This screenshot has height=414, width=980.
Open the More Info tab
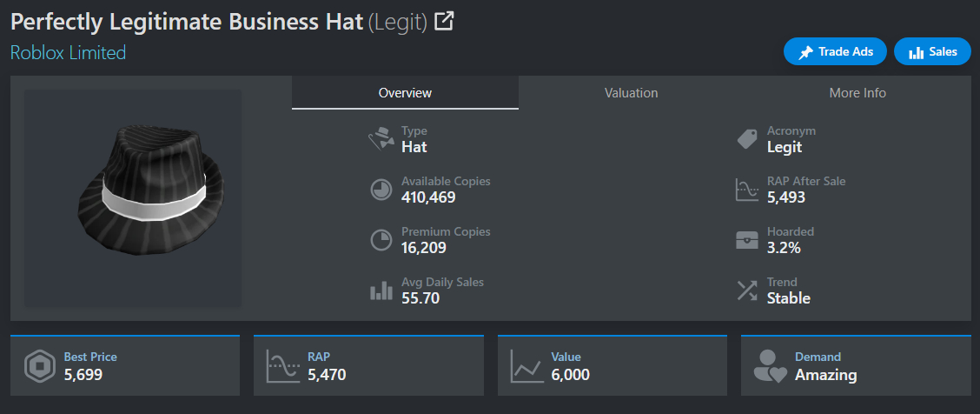pos(857,92)
